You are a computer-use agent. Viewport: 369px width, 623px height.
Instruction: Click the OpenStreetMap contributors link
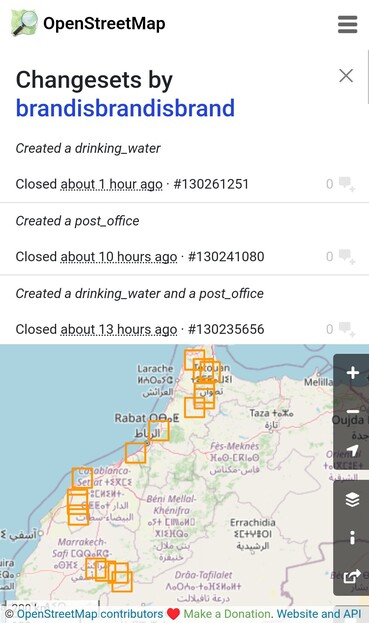coord(90,614)
